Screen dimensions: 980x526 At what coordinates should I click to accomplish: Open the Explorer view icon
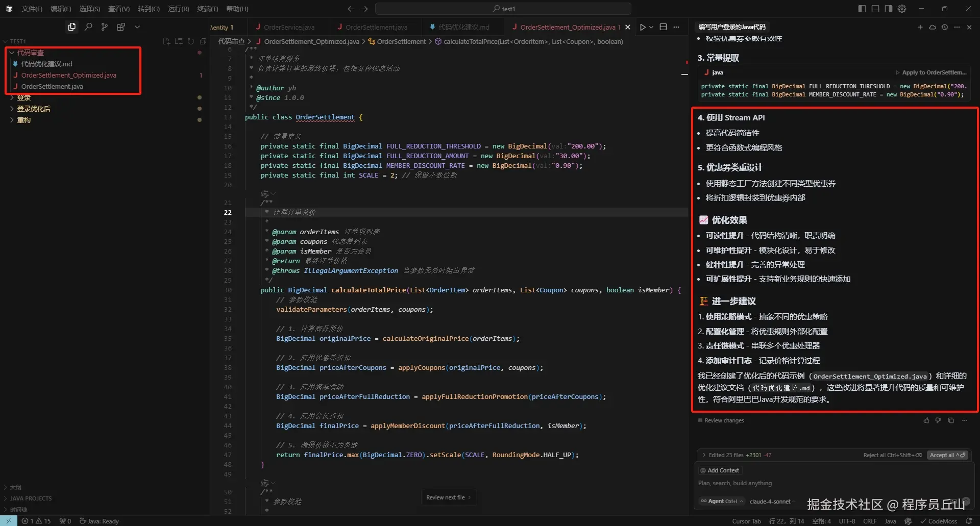pos(72,27)
